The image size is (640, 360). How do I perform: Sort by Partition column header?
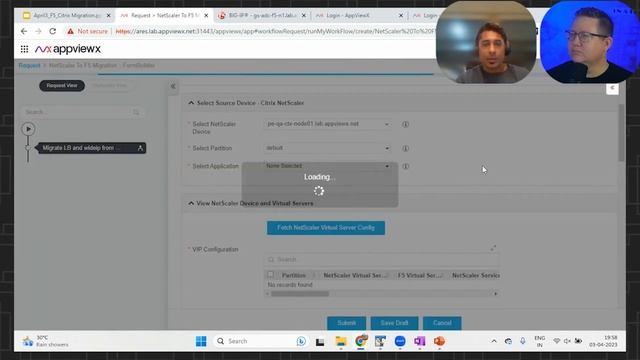pyautogui.click(x=293, y=276)
